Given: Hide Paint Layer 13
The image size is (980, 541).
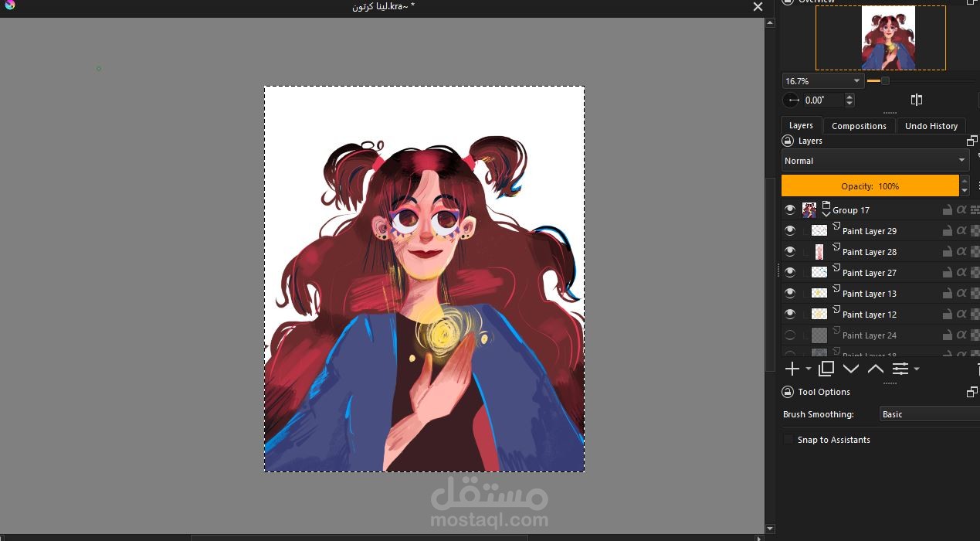Looking at the screenshot, I should click(789, 294).
